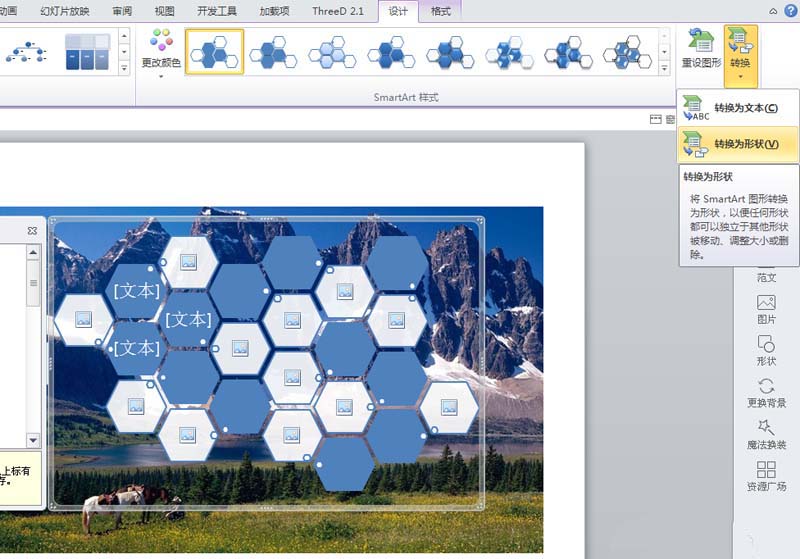
Task: Click the 重设图形 reset graphic icon
Action: coord(701,42)
